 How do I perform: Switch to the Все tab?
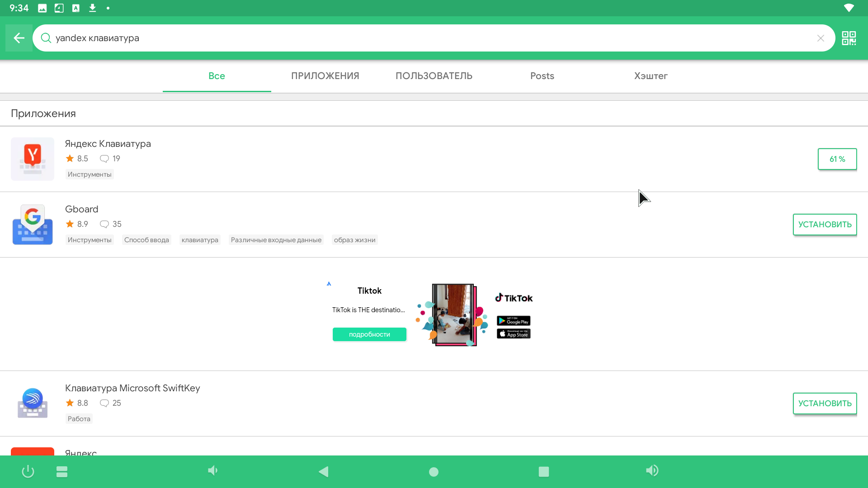[217, 76]
